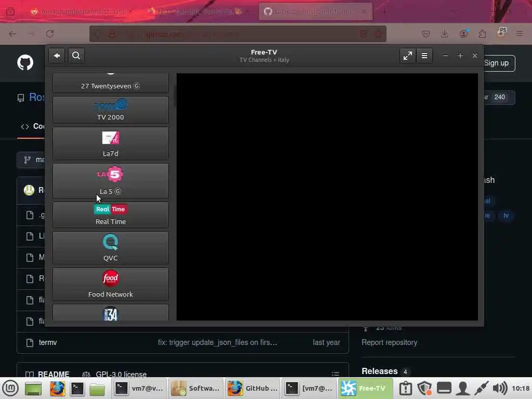Open Firefox Pocket save icon

426,34
